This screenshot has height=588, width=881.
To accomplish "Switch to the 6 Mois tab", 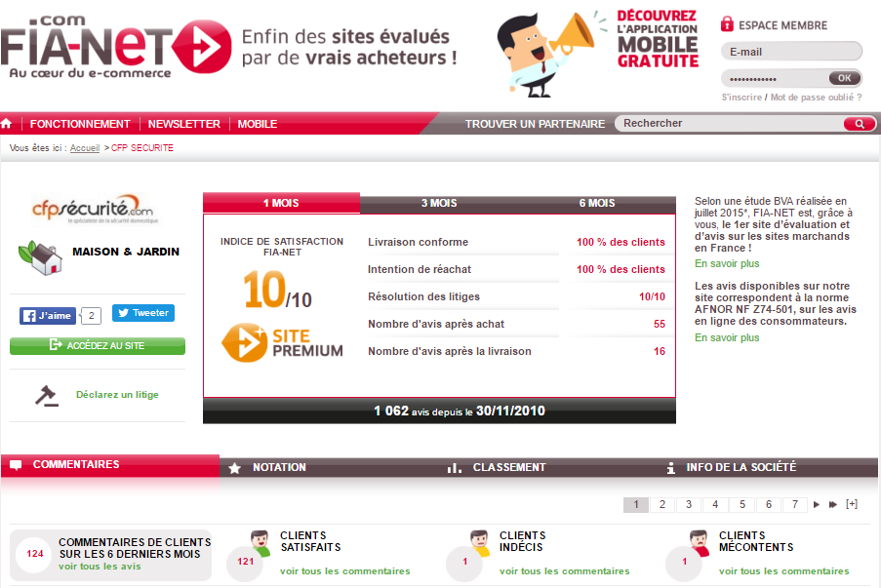I will [x=597, y=203].
